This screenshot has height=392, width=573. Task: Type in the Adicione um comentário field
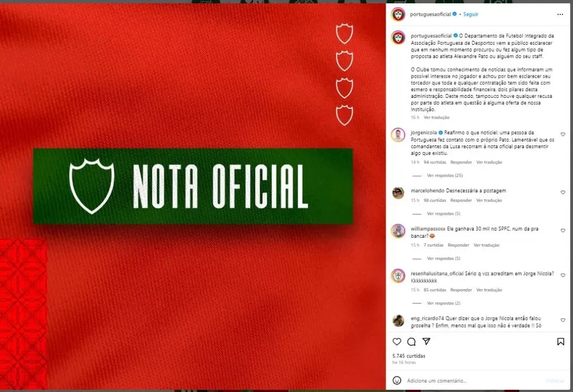[470, 380]
